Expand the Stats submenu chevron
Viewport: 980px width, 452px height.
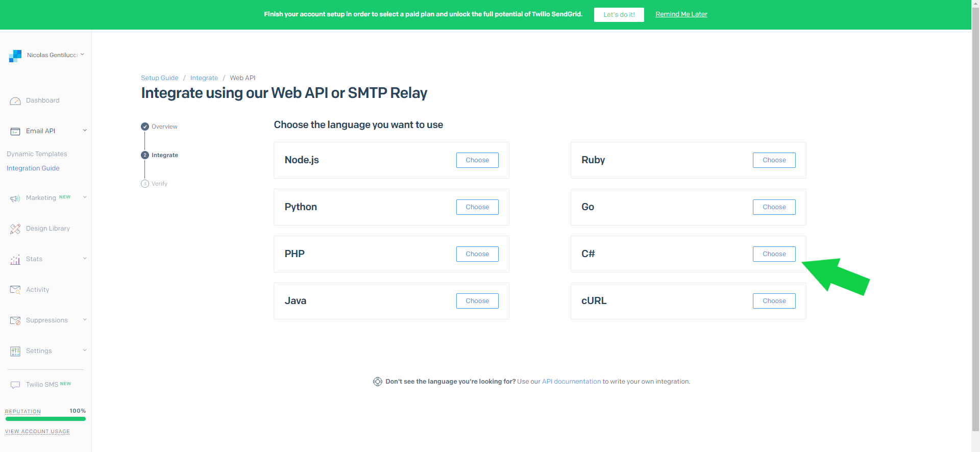coord(85,259)
